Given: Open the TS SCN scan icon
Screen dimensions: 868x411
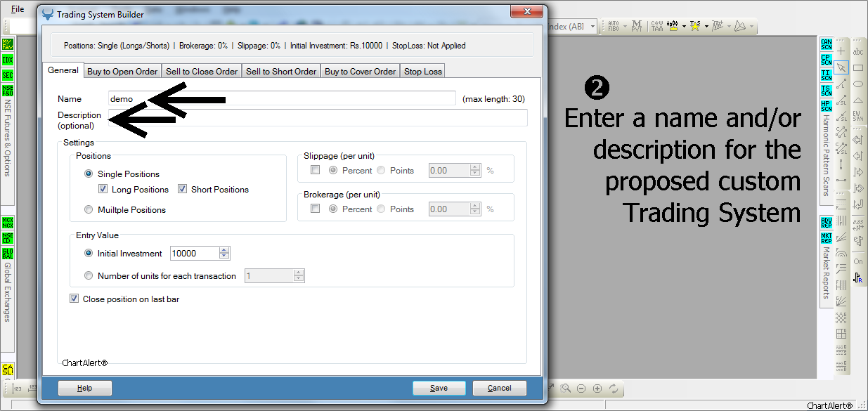Looking at the screenshot, I should pyautogui.click(x=826, y=91).
